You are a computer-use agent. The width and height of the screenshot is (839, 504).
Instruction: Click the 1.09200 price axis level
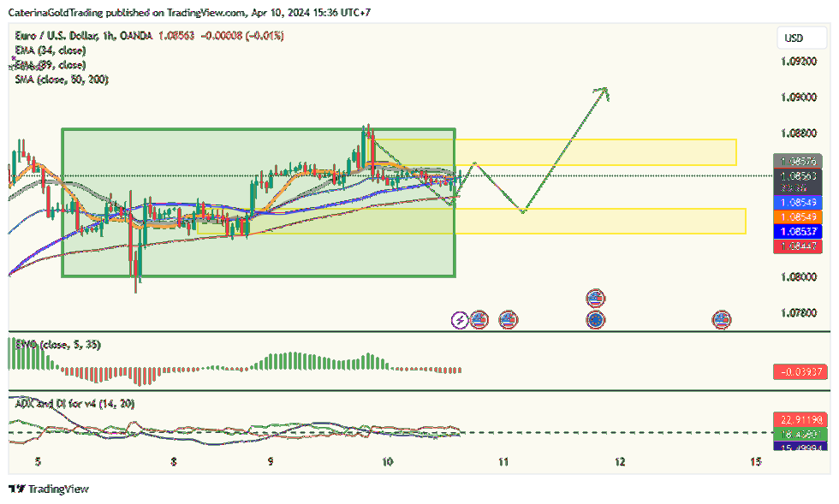799,61
